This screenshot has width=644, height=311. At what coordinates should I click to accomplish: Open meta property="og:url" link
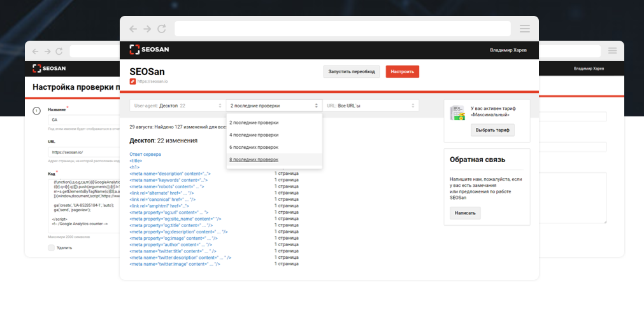169,212
